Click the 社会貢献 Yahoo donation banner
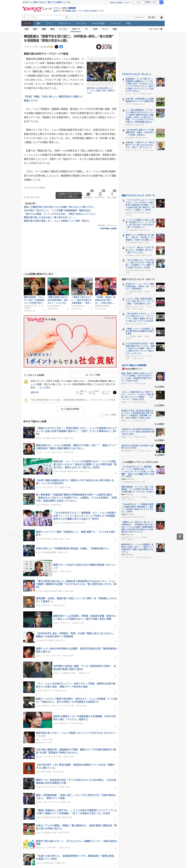Screen dimensions: 186x868 coord(70,341)
